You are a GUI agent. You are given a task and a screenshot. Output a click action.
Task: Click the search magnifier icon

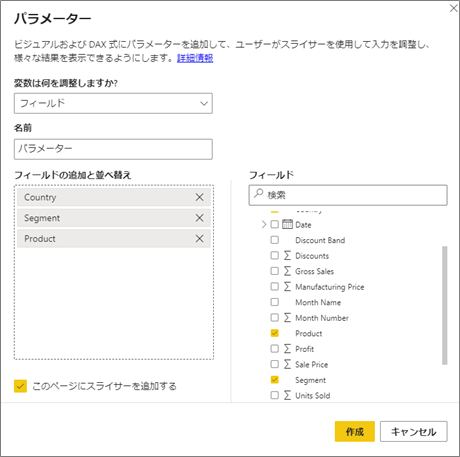[x=258, y=194]
